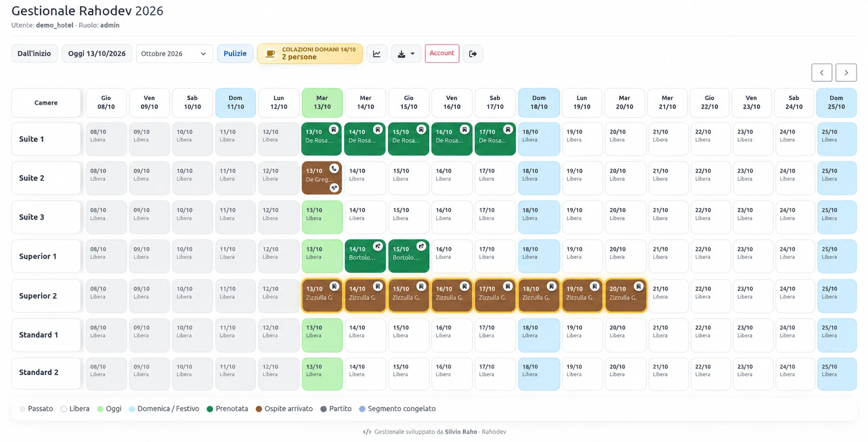Click bookmark icon on Suite 1 17/10 booking
Viewport: 868px width, 442px height.
click(508, 130)
